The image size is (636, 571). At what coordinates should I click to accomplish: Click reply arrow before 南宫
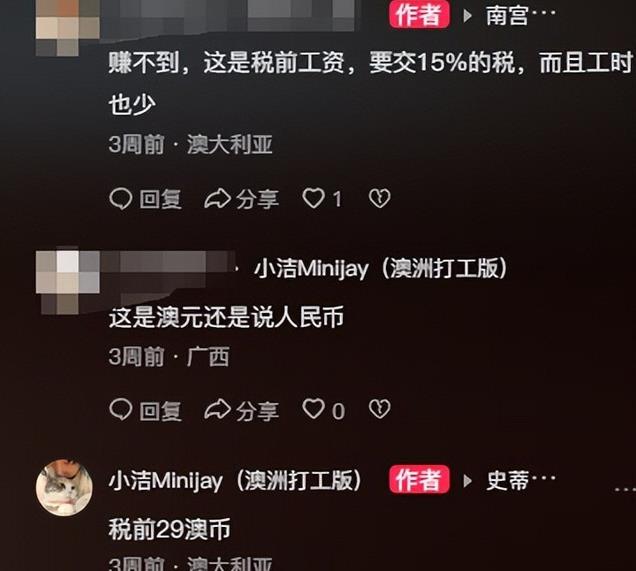click(x=468, y=16)
